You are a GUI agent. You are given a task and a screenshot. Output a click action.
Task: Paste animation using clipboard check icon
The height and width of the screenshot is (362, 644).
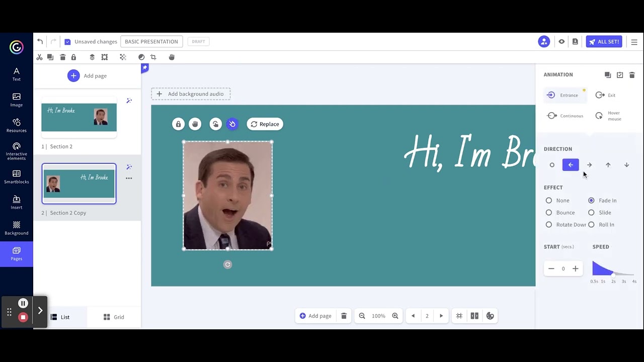tap(620, 75)
